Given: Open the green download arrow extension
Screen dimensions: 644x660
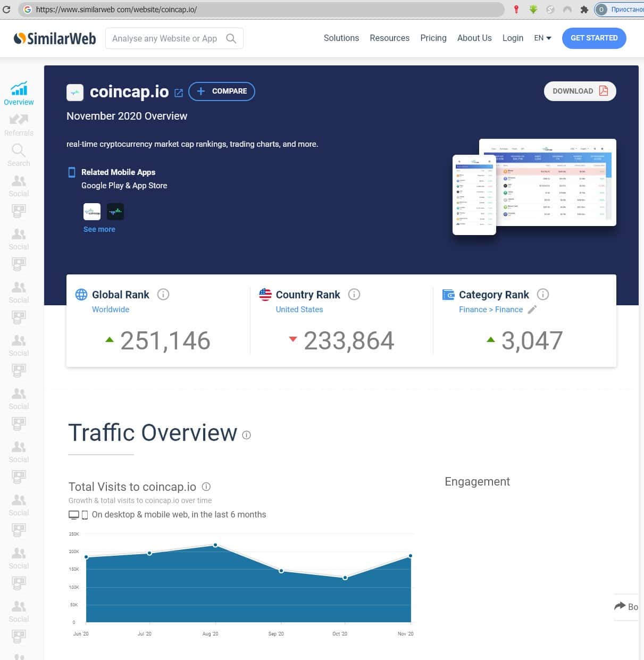Looking at the screenshot, I should click(533, 9).
